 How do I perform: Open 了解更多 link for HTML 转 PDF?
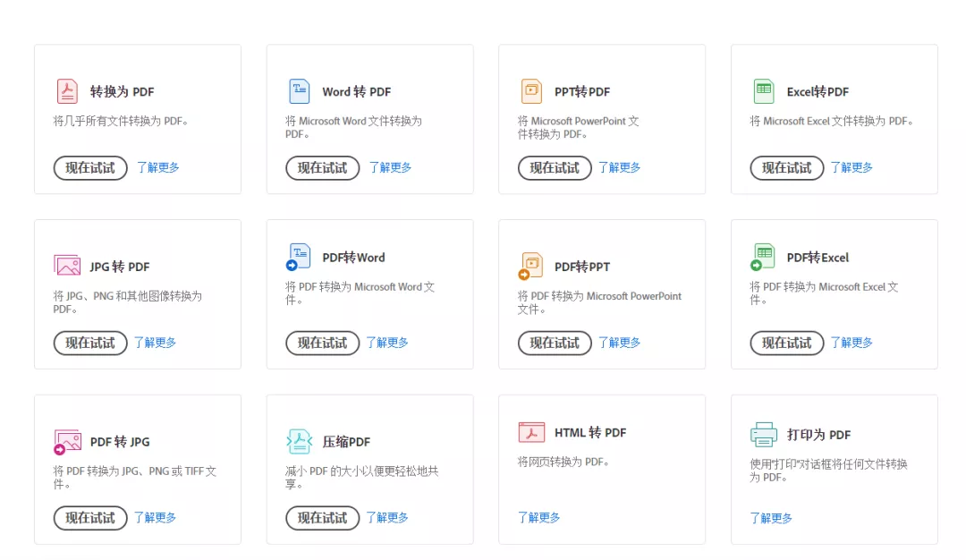538,518
